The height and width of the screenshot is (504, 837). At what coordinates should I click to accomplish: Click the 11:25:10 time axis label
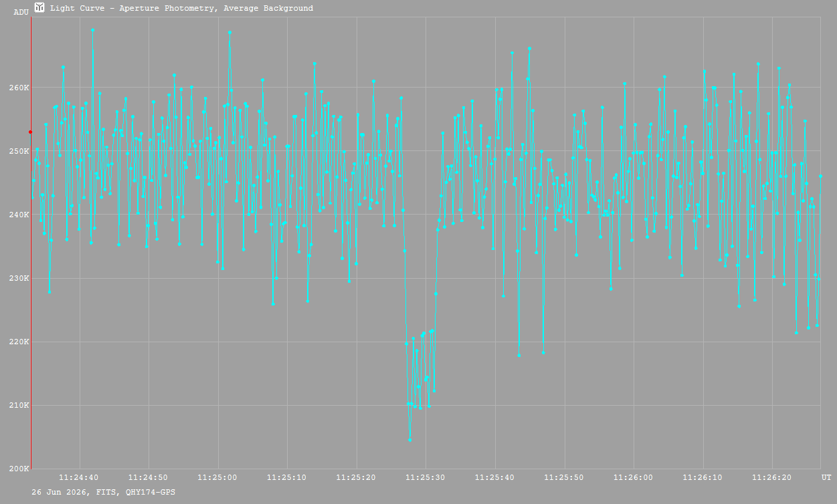[286, 477]
